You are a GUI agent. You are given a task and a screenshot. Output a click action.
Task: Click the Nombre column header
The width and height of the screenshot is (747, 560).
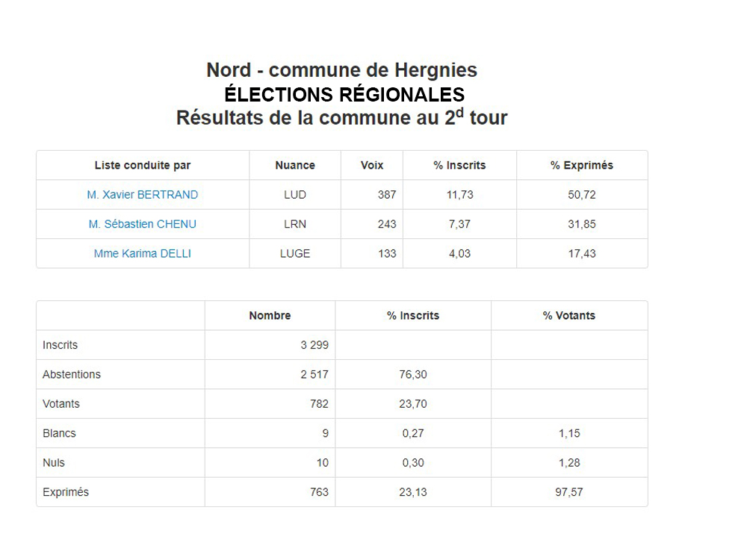coord(270,316)
